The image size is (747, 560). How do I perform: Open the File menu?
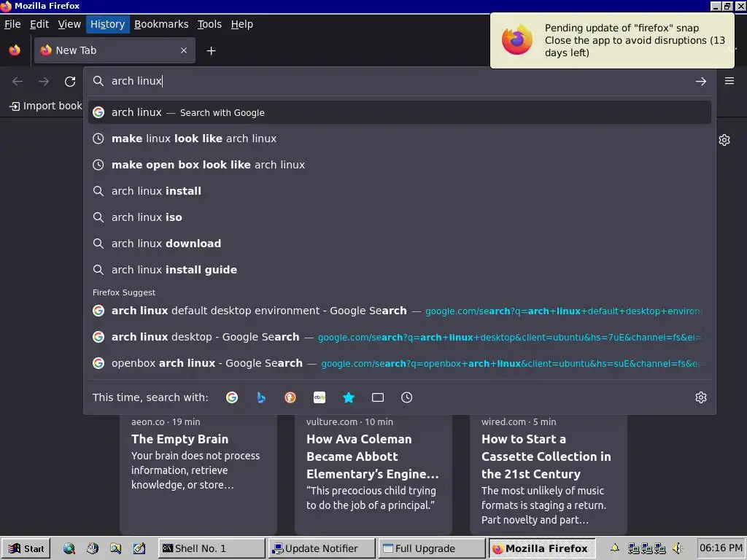[12, 24]
